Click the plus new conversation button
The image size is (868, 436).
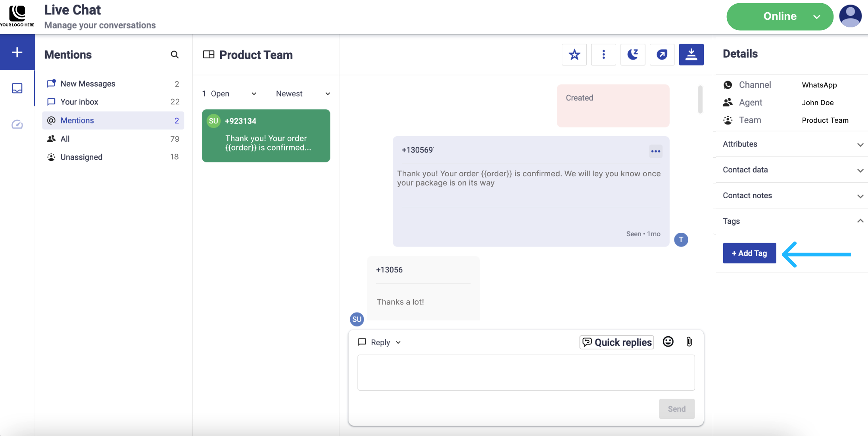(x=17, y=52)
